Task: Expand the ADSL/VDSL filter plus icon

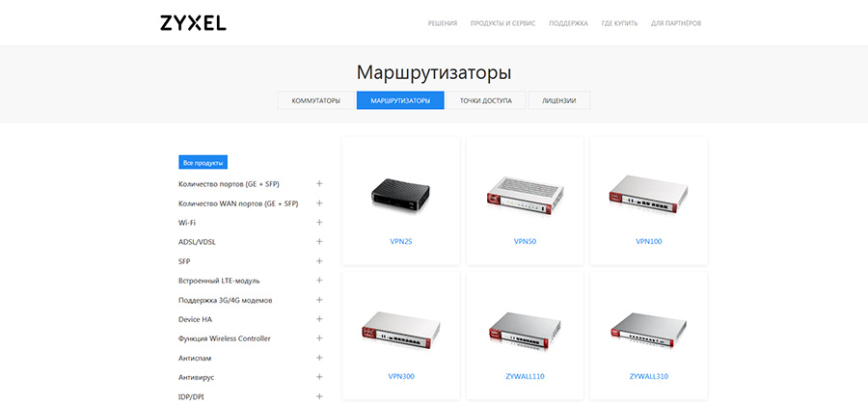Action: [x=319, y=241]
